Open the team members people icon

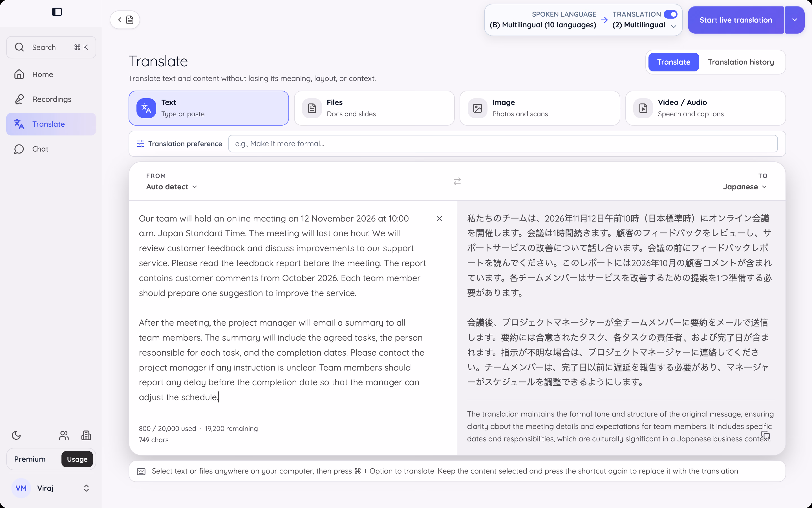tap(64, 435)
